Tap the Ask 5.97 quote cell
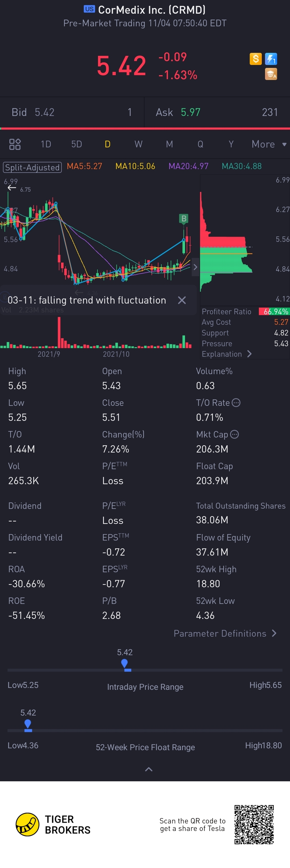This screenshot has height=868, width=290. coord(217,112)
